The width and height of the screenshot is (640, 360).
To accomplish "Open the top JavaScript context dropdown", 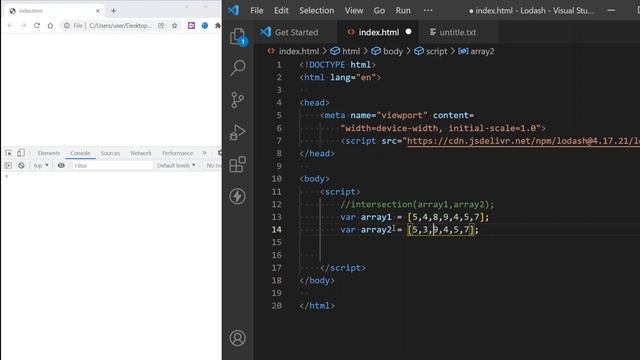I will click(41, 165).
